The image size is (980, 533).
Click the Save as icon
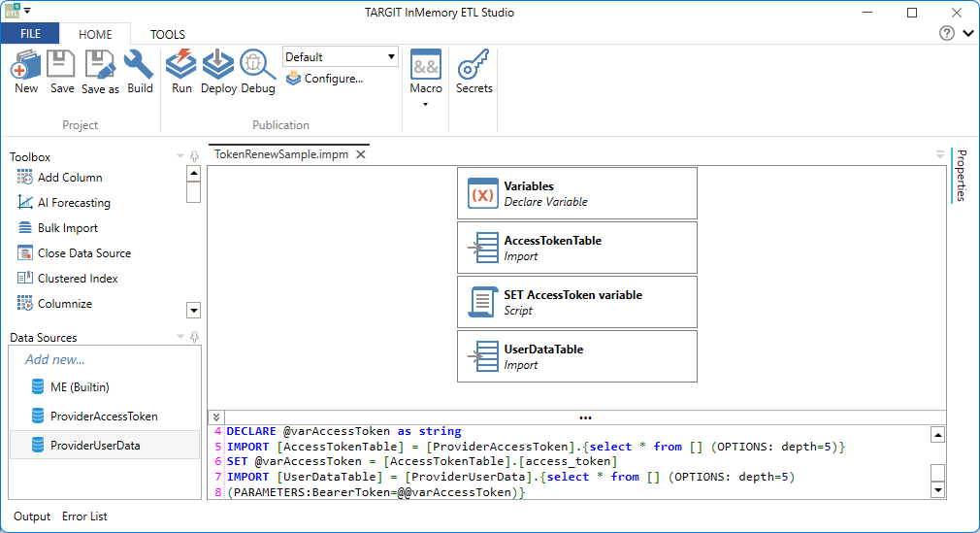(x=100, y=65)
